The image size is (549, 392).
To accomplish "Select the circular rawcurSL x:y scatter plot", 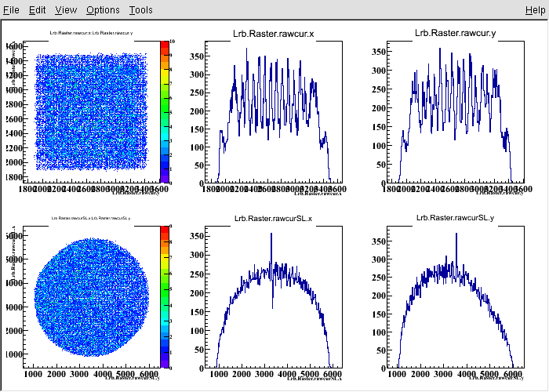I will pos(92,297).
